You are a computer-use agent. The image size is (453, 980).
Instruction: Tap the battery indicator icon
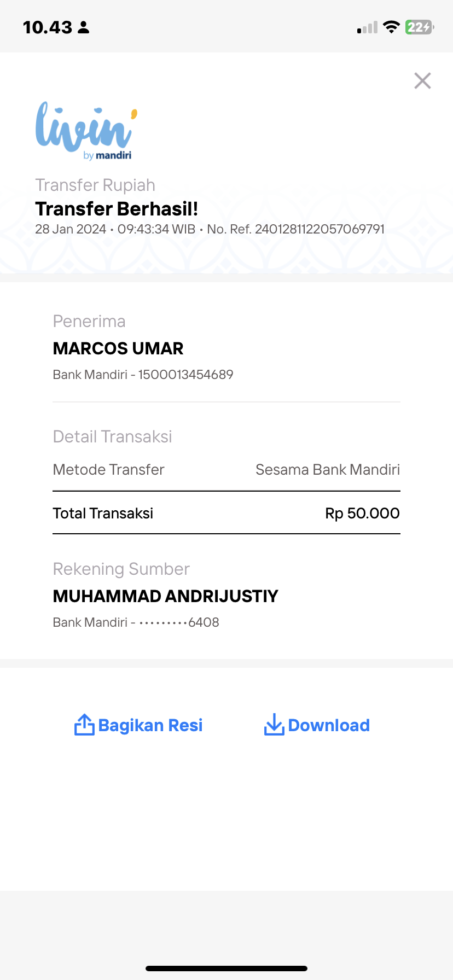click(x=420, y=27)
